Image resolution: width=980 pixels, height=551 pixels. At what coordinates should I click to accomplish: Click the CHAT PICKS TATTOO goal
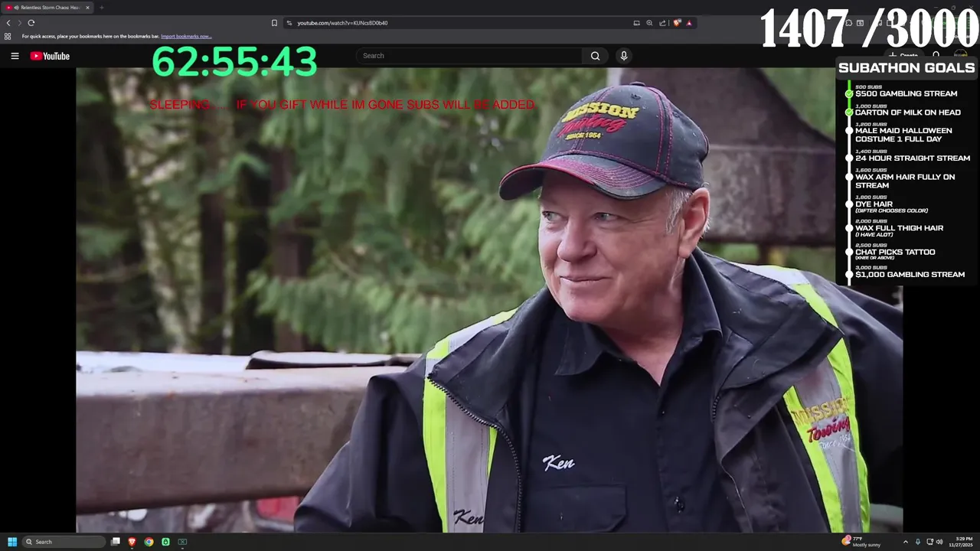click(x=895, y=252)
